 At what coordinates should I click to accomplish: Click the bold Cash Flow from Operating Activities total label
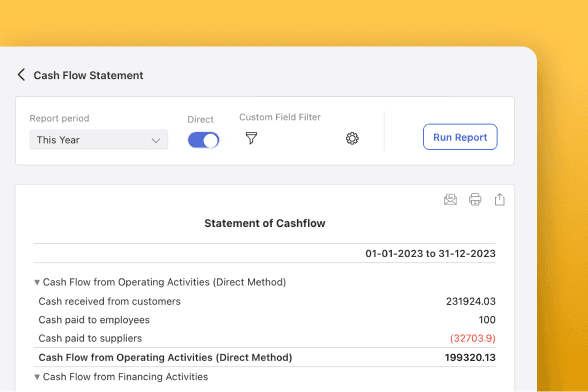pyautogui.click(x=165, y=357)
